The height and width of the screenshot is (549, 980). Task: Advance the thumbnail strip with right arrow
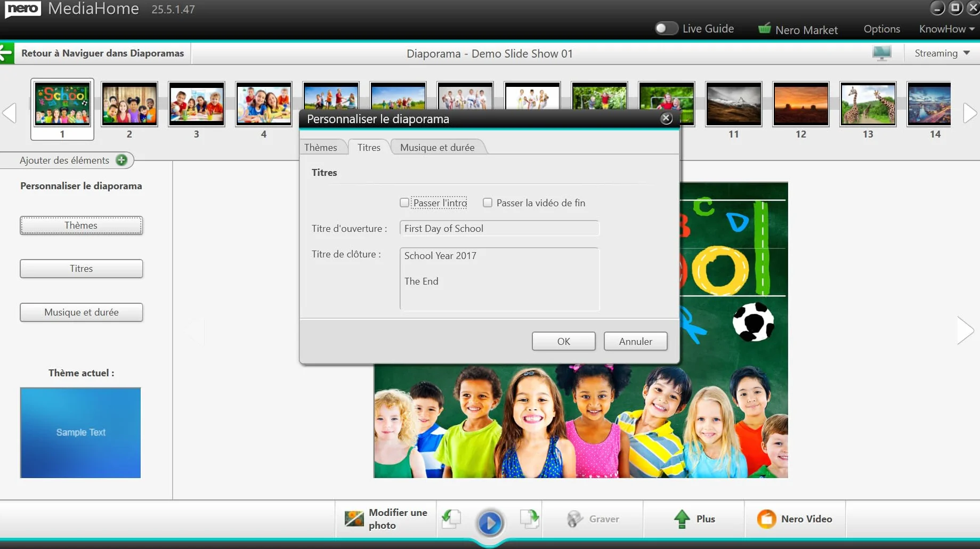click(970, 112)
